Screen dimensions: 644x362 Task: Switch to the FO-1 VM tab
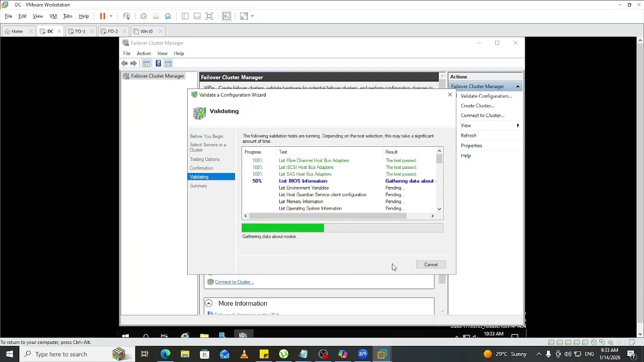[x=80, y=31]
